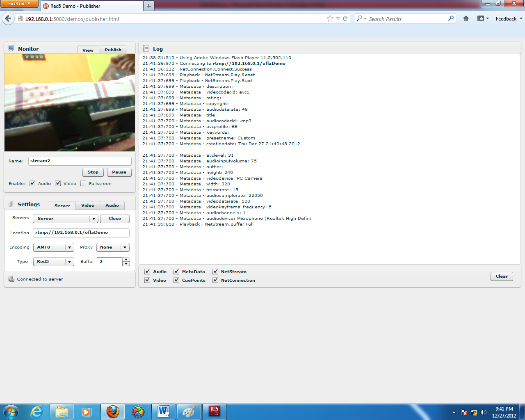This screenshot has width=525, height=420.
Task: Click the Connected to server status icon
Action: click(11, 278)
